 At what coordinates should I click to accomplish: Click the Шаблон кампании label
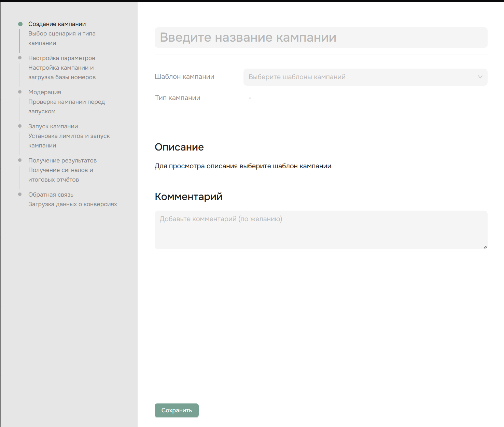click(184, 77)
